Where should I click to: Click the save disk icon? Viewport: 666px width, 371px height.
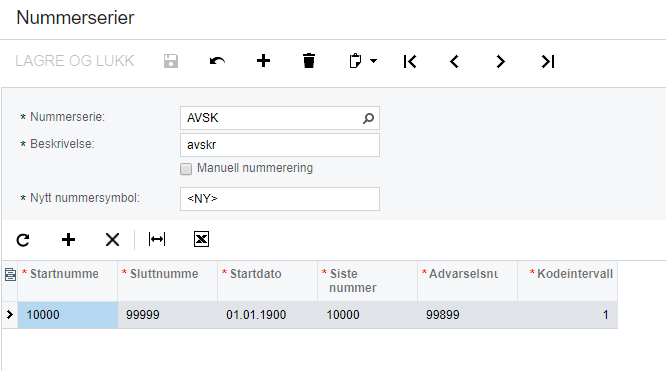coord(171,61)
